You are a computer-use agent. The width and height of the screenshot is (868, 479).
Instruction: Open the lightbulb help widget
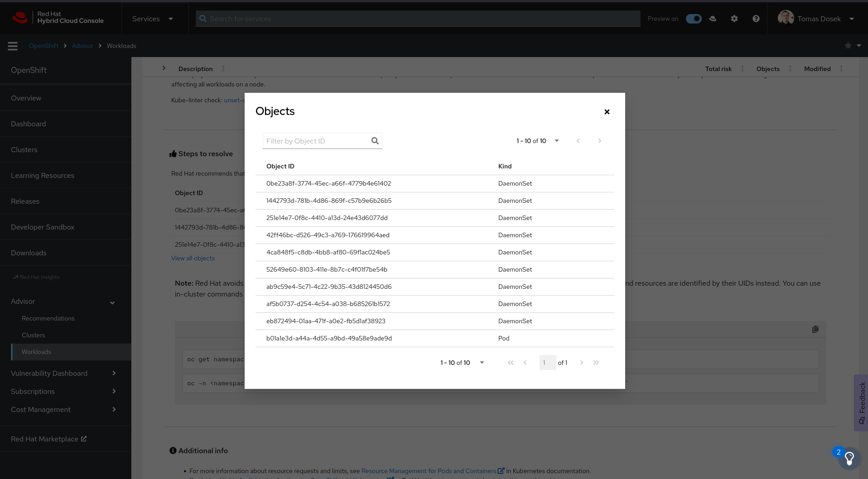pos(849,459)
